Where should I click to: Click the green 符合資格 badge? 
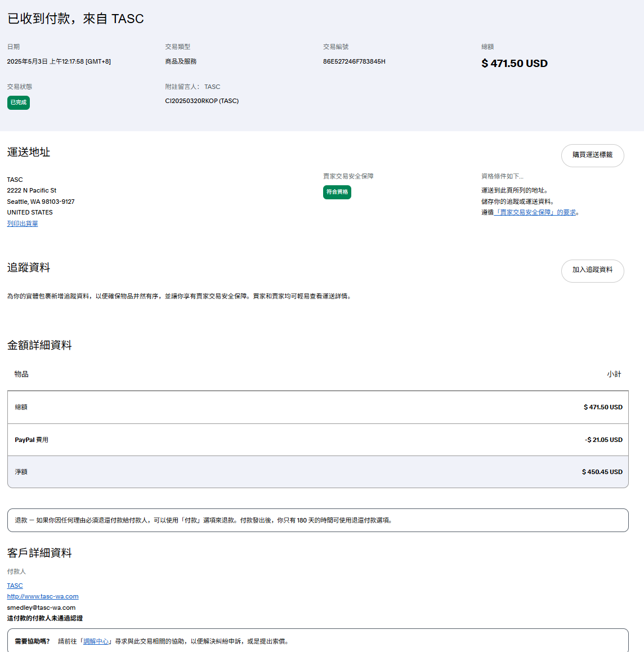tap(337, 192)
